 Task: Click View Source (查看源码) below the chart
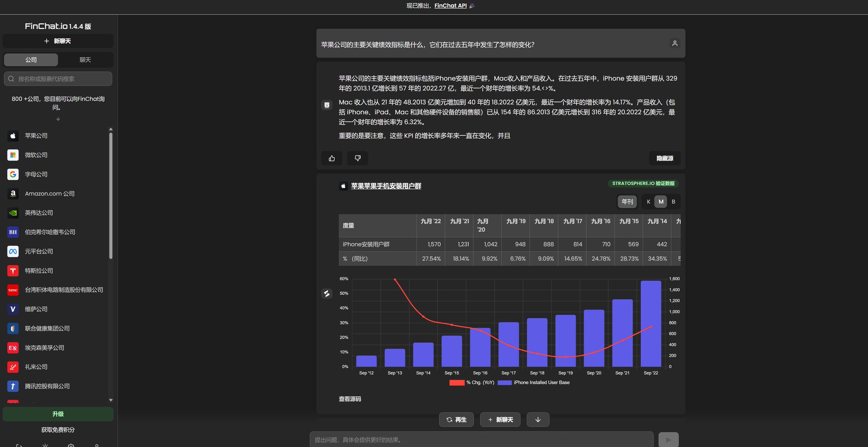(x=350, y=399)
